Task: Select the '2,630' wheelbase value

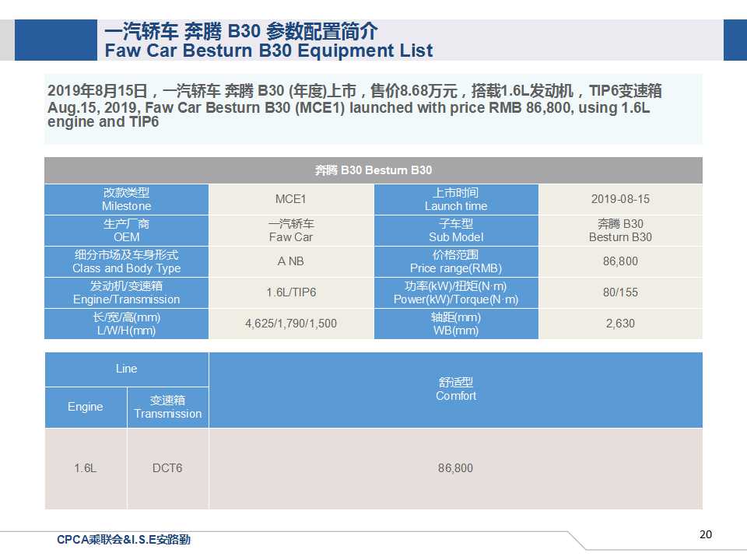Action: coord(620,324)
